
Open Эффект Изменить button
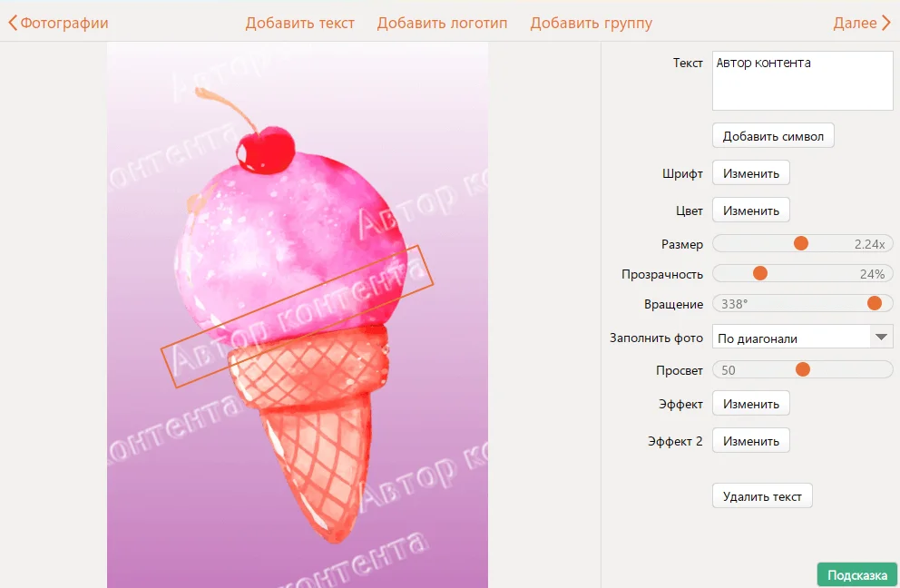pos(751,404)
